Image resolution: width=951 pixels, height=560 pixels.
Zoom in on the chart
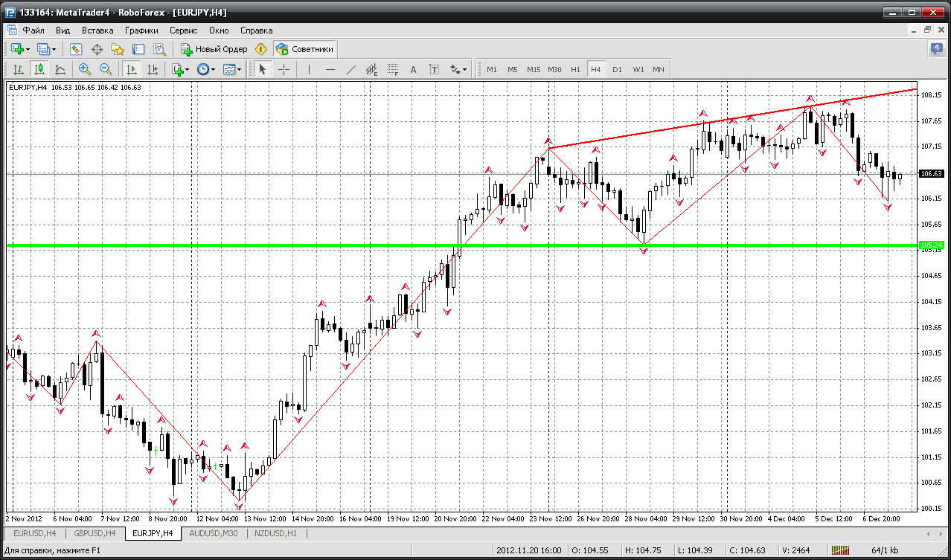(x=84, y=69)
